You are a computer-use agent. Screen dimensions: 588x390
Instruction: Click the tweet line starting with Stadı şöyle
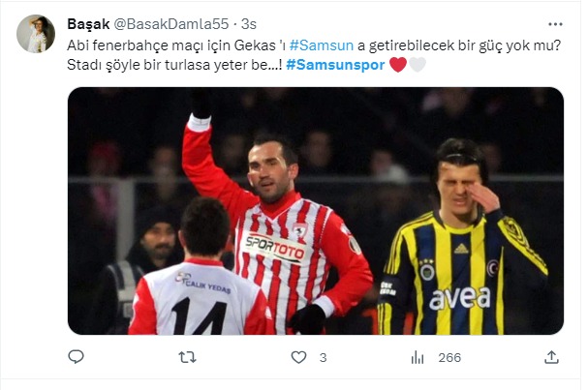[x=246, y=65]
